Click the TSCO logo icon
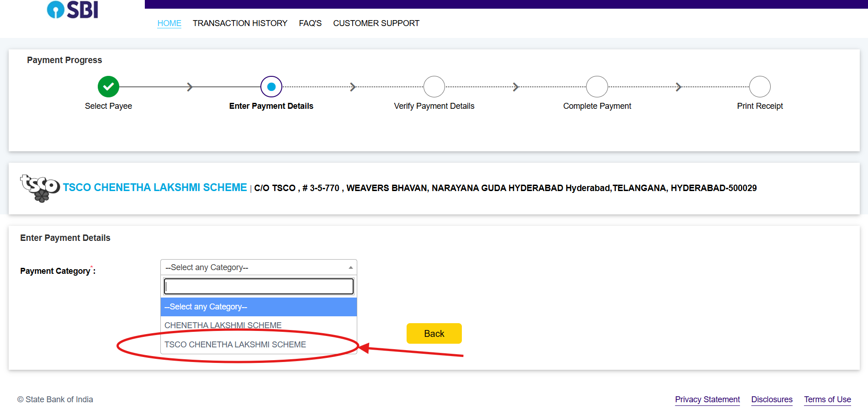This screenshot has height=410, width=868. [40, 188]
